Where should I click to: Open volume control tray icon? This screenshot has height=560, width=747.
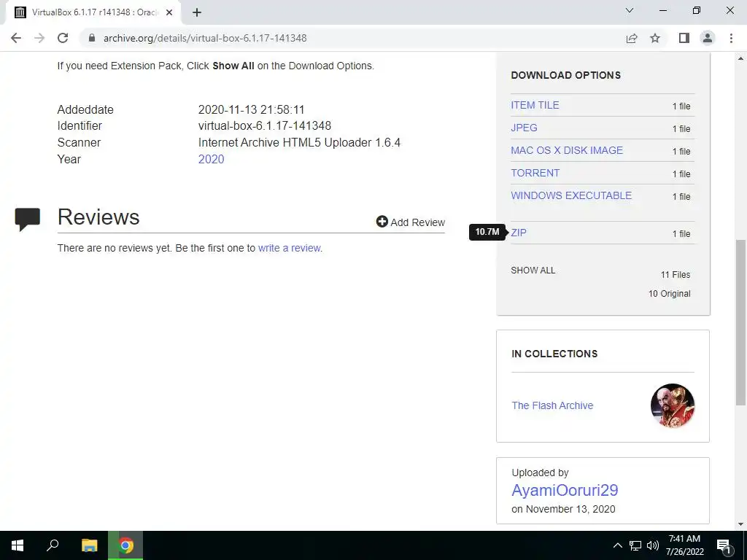[653, 545]
